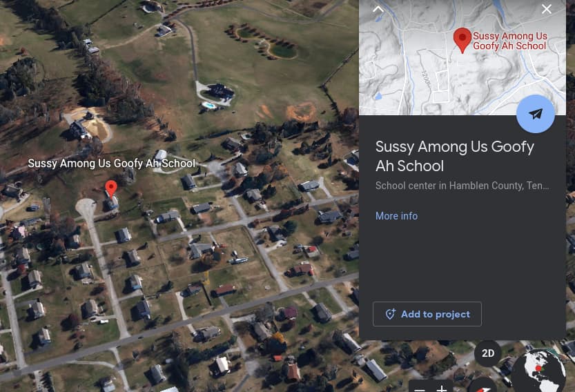The height and width of the screenshot is (392, 575).
Task: Click the card title Sussy Among Us Goofy Ah School
Action: click(455, 156)
